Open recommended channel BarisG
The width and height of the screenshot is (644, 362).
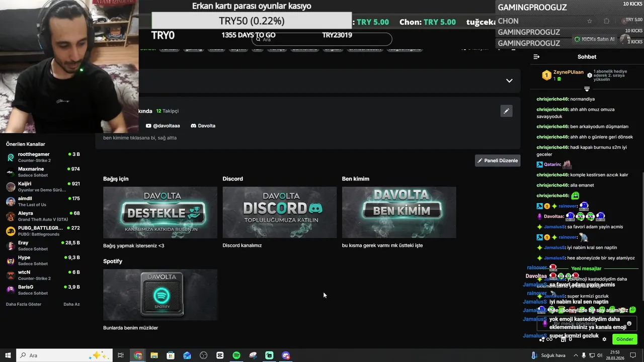(43, 290)
